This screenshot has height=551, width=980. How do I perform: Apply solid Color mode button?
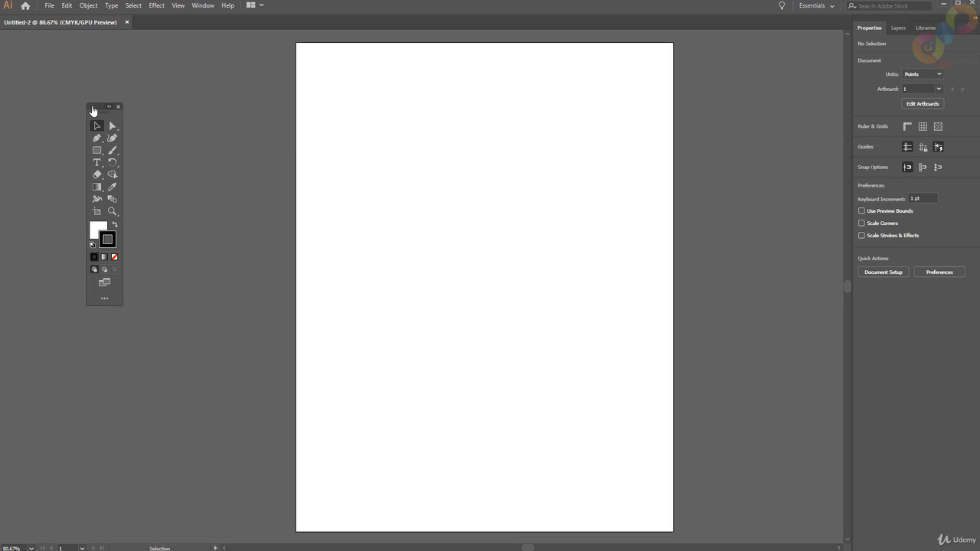click(94, 257)
